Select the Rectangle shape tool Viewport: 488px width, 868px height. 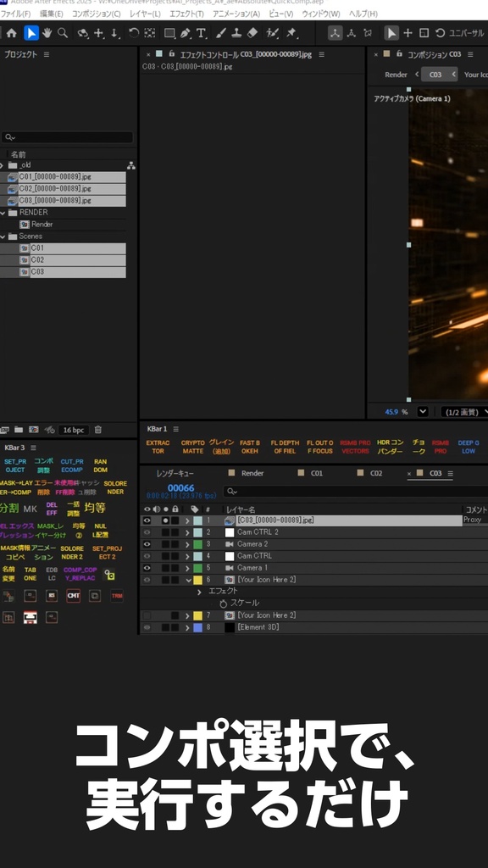coord(169,33)
